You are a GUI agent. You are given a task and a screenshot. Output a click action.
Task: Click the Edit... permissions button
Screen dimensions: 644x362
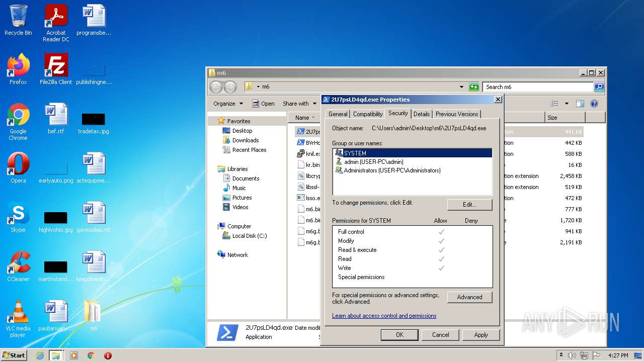click(469, 205)
